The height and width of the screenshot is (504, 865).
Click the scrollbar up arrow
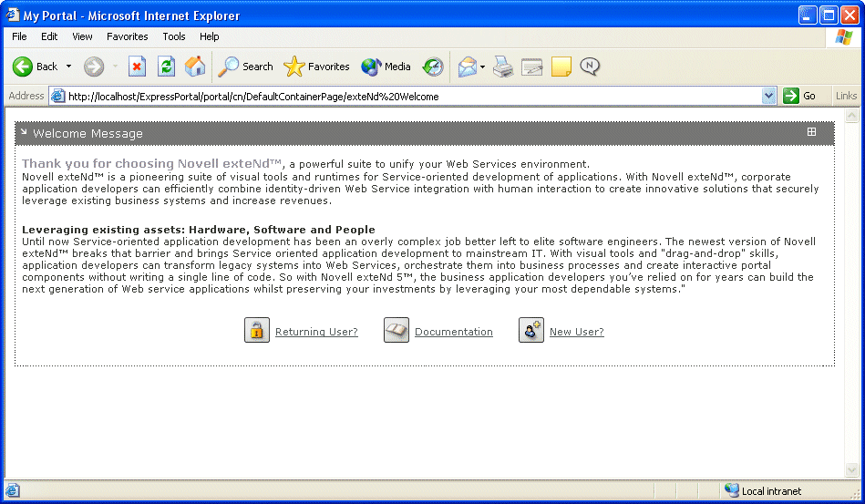(x=851, y=116)
